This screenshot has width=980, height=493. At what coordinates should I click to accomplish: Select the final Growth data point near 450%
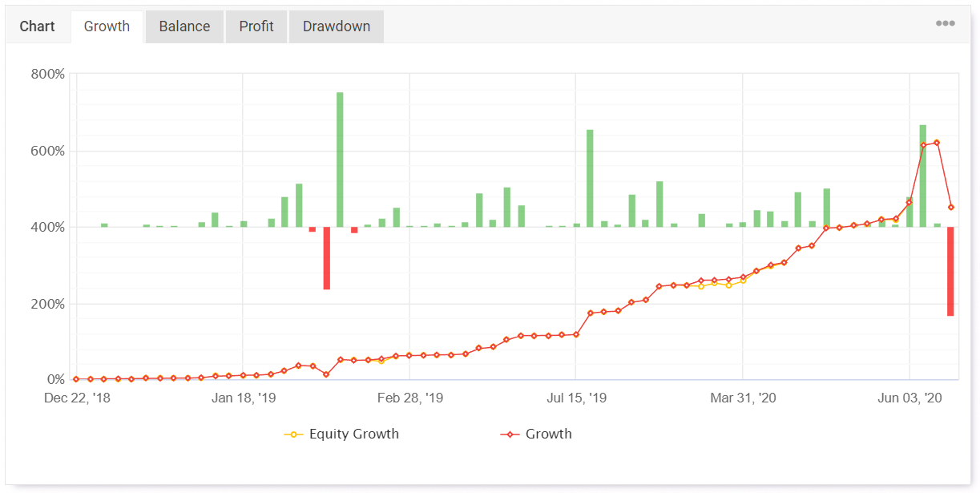(951, 207)
